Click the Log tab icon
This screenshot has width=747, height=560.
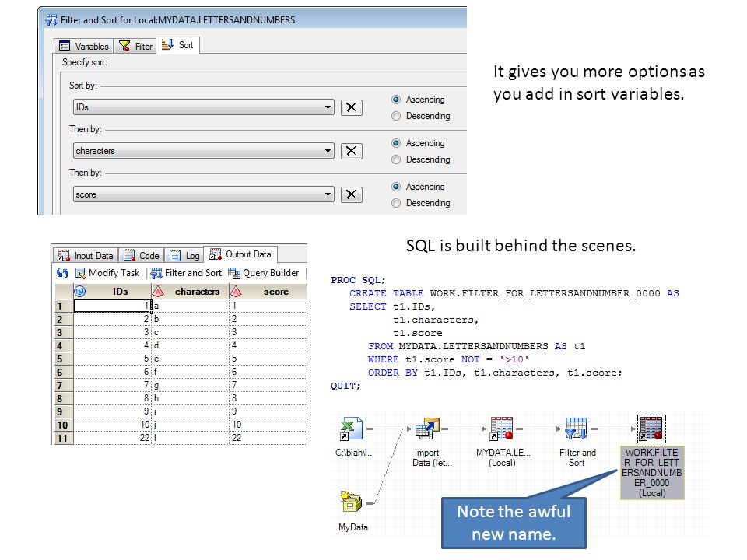(x=175, y=256)
